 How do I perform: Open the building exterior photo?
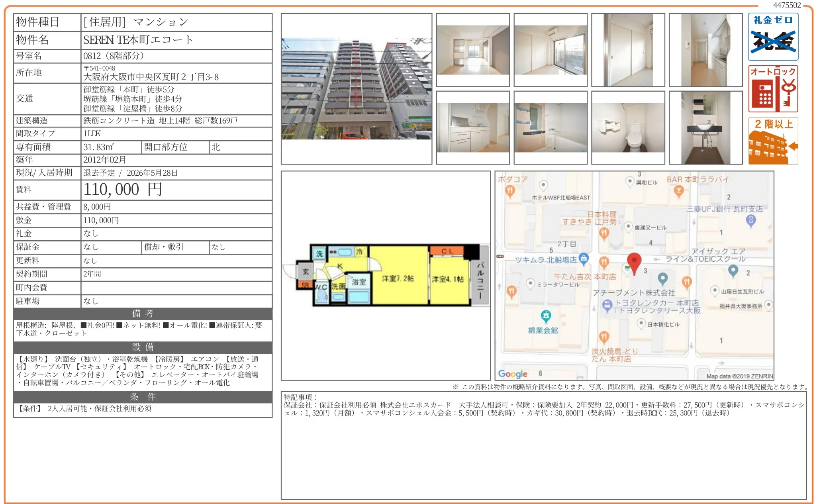(356, 89)
